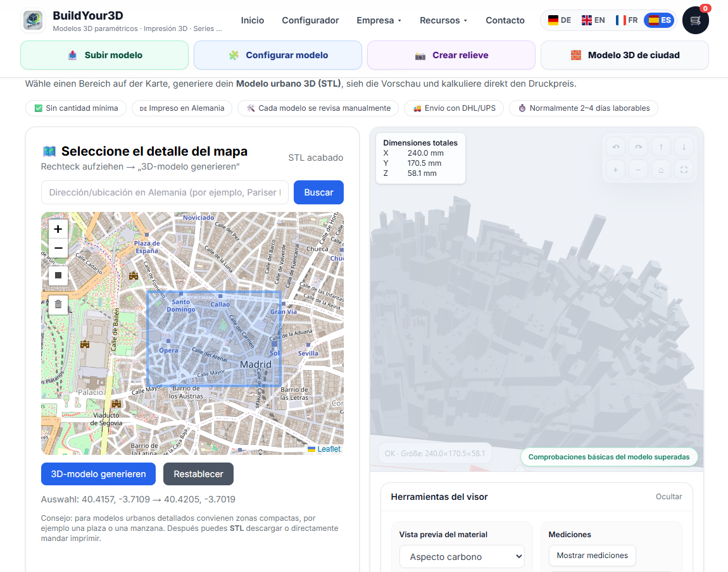Click the 'Madrid' label on the map
The image size is (728, 572).
[255, 364]
